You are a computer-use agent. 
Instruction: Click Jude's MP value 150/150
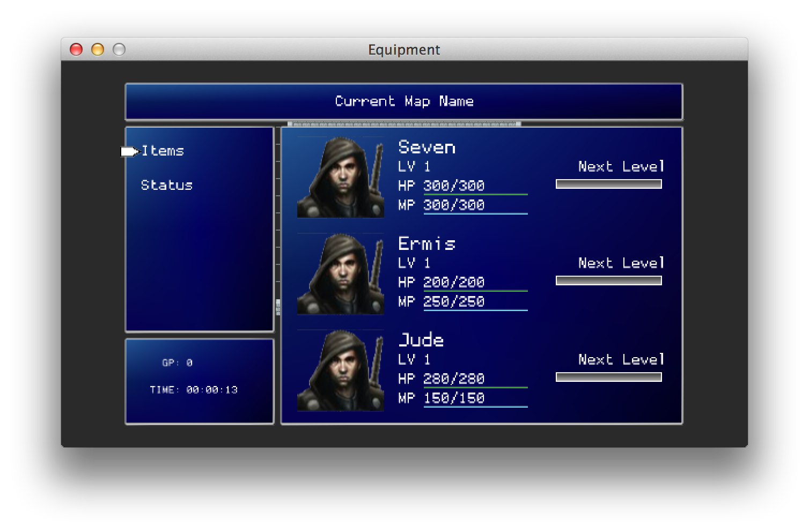(454, 398)
